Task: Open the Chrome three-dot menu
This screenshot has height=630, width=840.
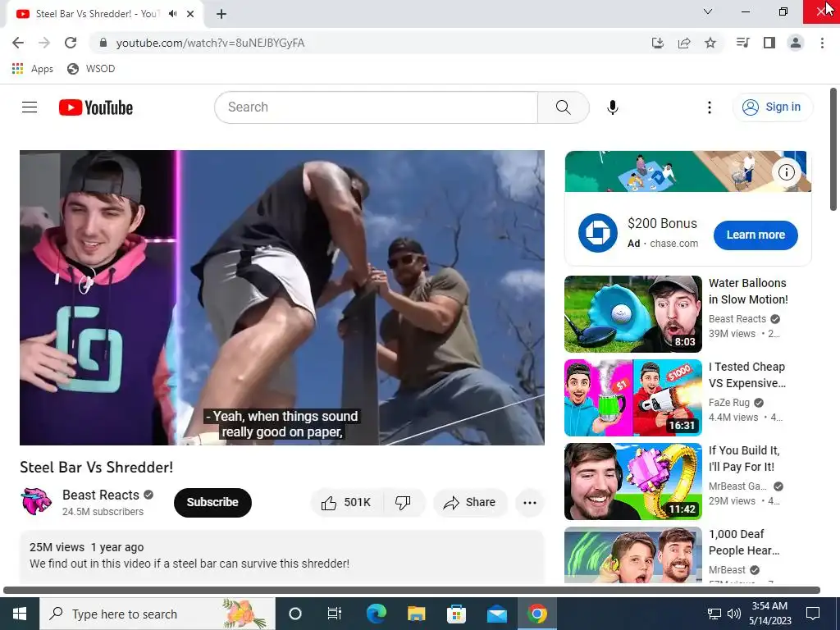Action: click(822, 43)
